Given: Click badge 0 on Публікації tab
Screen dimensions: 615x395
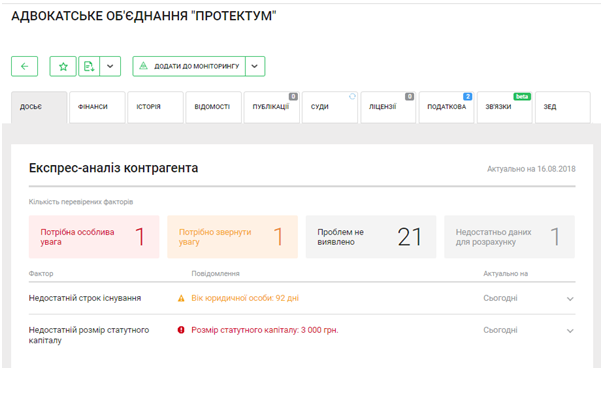Looking at the screenshot, I should tap(293, 96).
